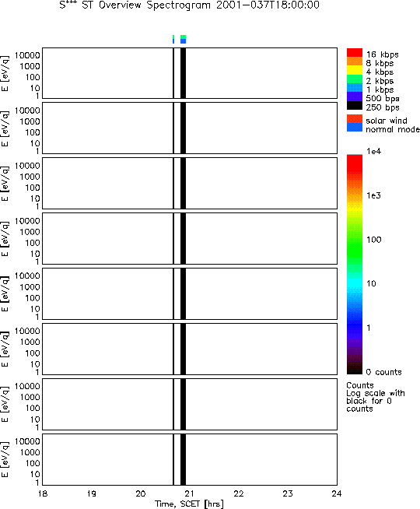
Task: Click the "Time, SCET [hrs]" axis title
Action: click(190, 504)
